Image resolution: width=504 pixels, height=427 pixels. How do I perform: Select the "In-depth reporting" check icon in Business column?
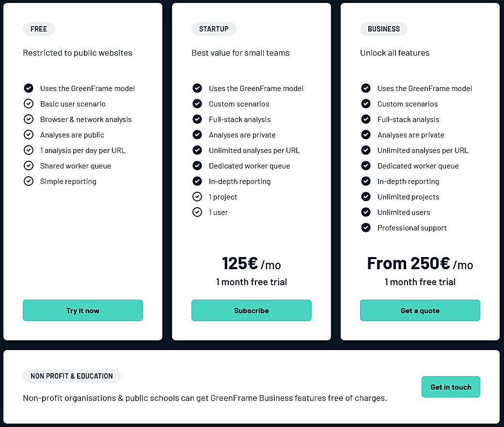[x=366, y=181]
